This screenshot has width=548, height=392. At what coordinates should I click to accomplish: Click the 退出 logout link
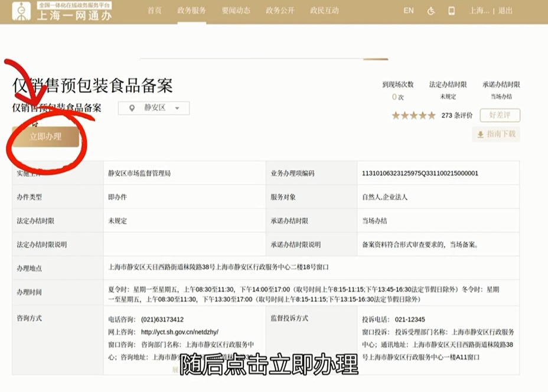[x=505, y=11]
